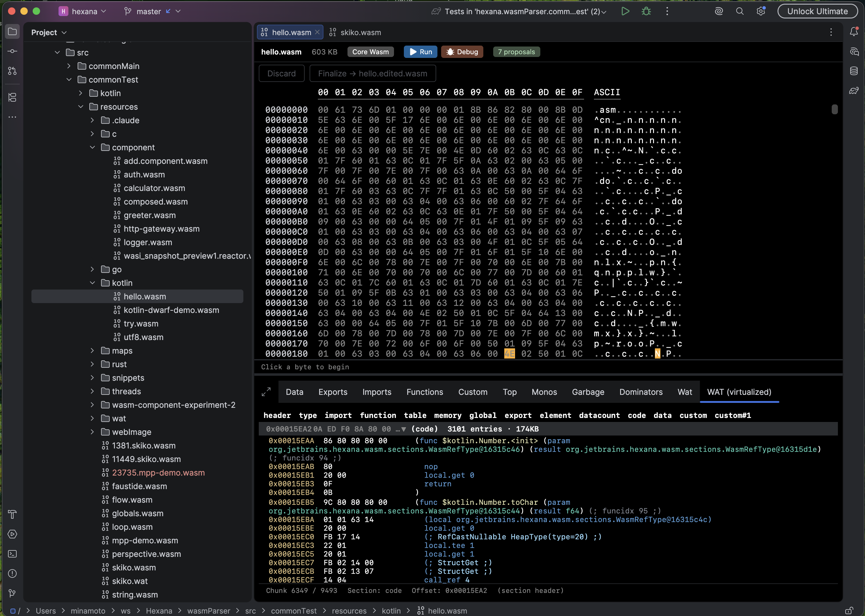Open the master branch dropdown
Screen dimensions: 865x616
point(152,11)
